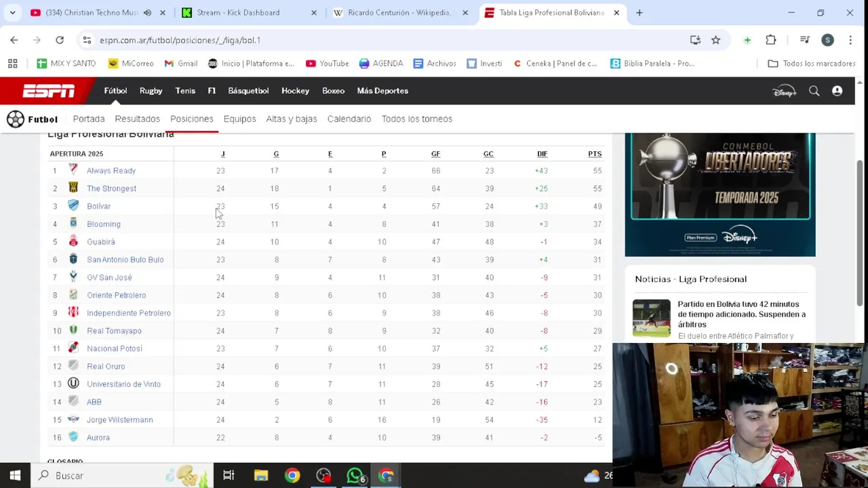This screenshot has height=488, width=868.
Task: Open Jorge Wilstermann team link
Action: pos(120,420)
